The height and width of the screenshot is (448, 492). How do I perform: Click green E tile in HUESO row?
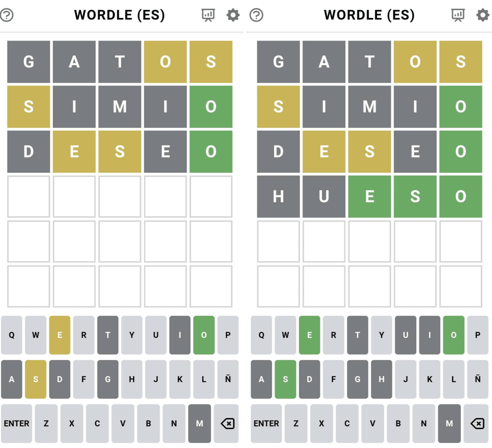point(369,197)
